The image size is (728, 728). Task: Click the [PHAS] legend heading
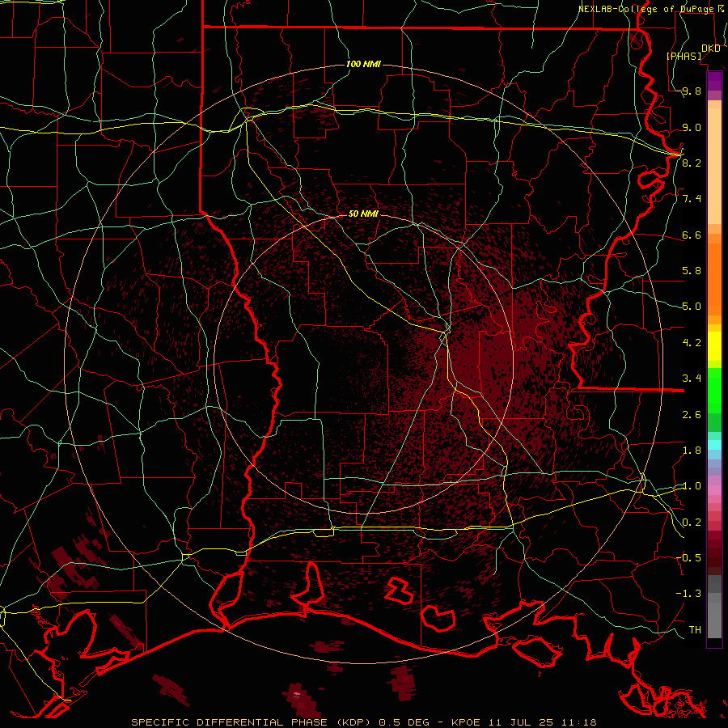point(684,56)
